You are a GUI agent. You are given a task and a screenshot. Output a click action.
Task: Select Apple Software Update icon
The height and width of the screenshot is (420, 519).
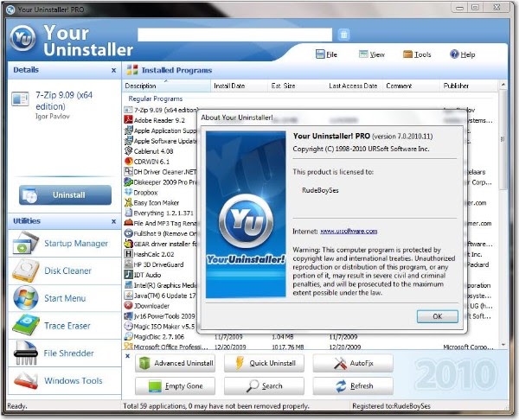128,141
